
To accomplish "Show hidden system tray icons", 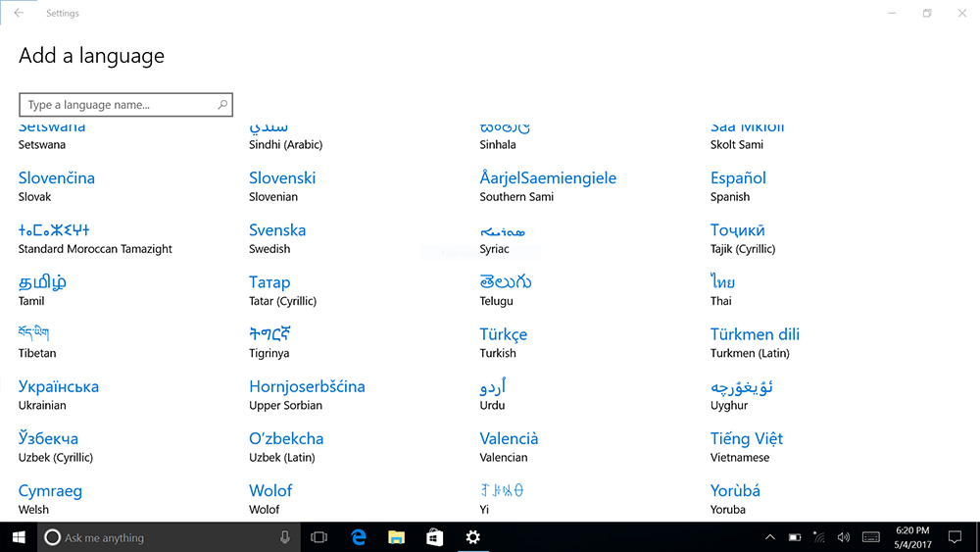I will [x=770, y=537].
